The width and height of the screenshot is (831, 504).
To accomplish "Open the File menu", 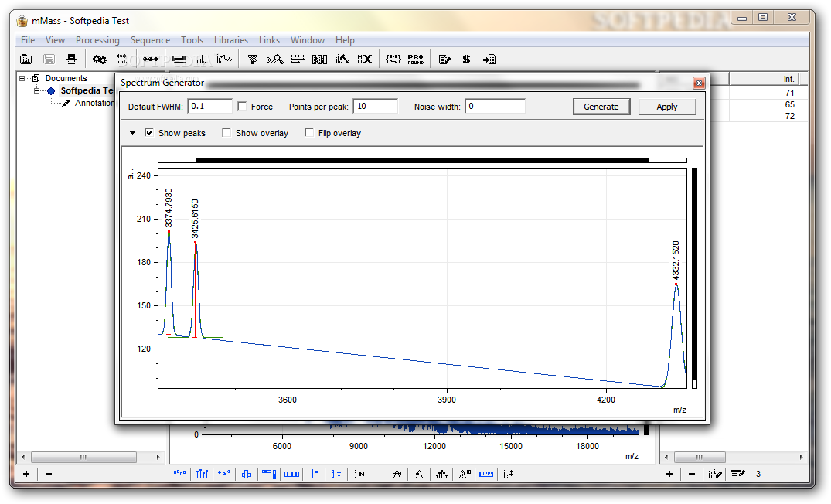I will (x=28, y=39).
